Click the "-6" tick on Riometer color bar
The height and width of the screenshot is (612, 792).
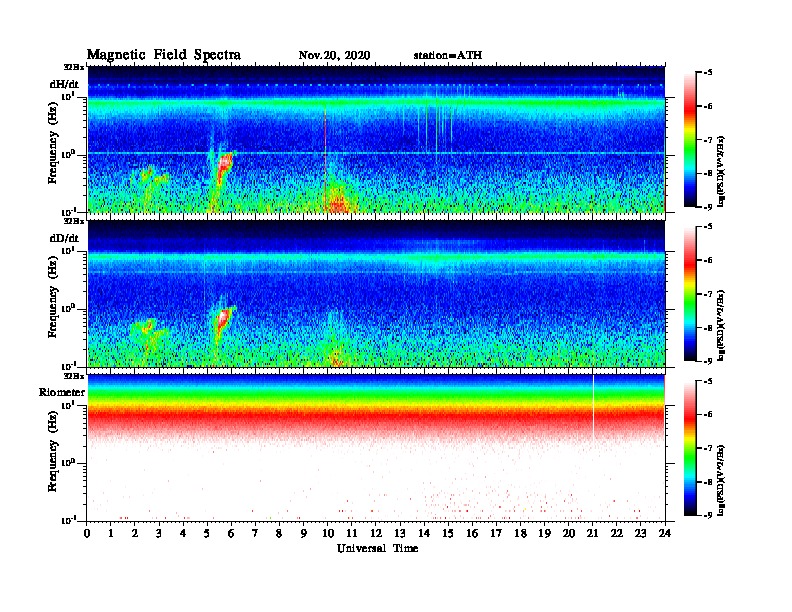coord(708,414)
